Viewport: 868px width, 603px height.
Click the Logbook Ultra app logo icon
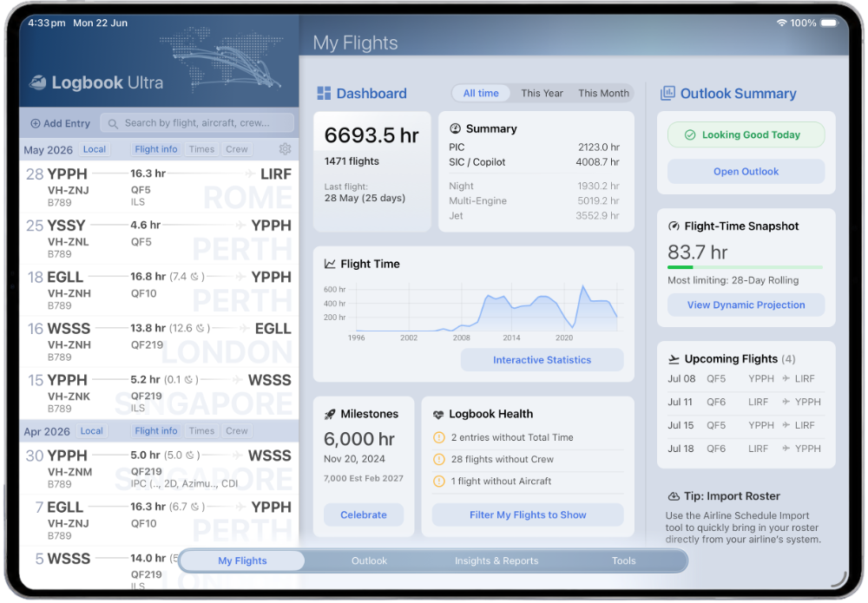pos(37,82)
